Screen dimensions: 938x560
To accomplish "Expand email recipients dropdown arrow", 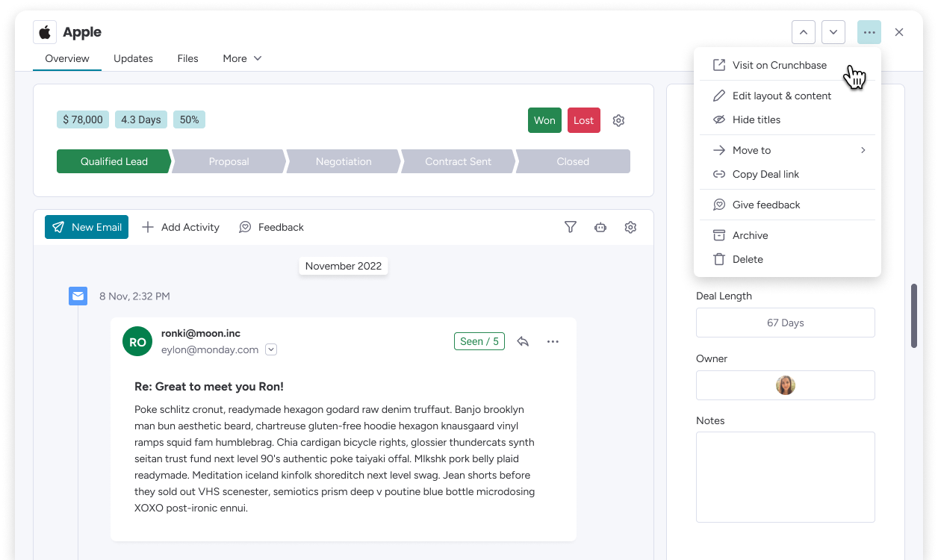I will (x=271, y=349).
